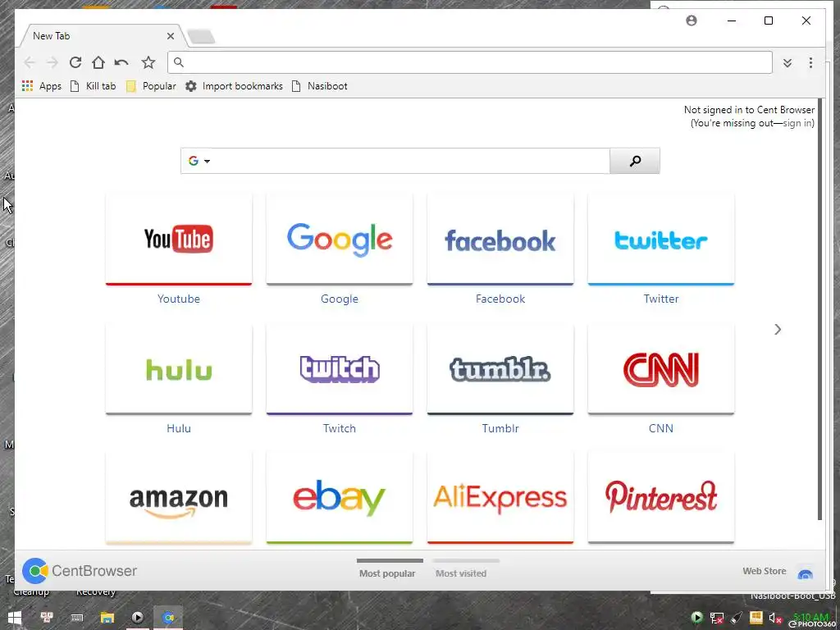Click the media player taskbar icon

pos(138,619)
